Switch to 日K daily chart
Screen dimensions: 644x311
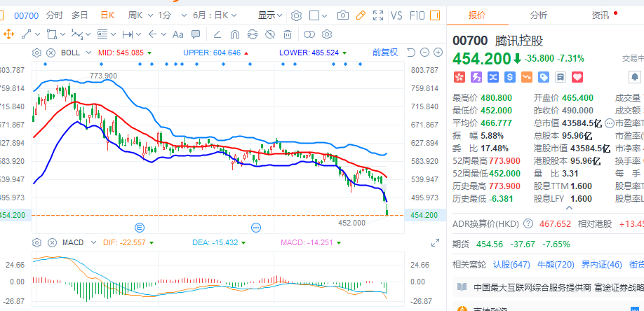click(107, 15)
